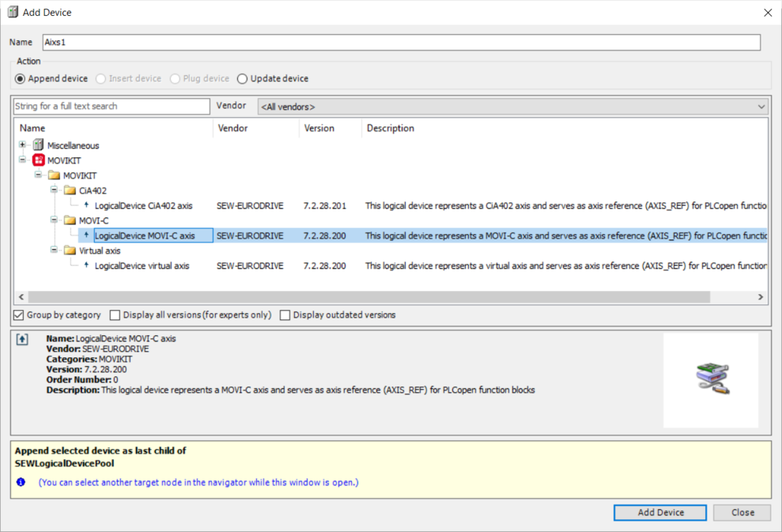Screen dimensions: 782x532
Task: Select LogicalDevice virtual axis entry
Action: (x=142, y=266)
